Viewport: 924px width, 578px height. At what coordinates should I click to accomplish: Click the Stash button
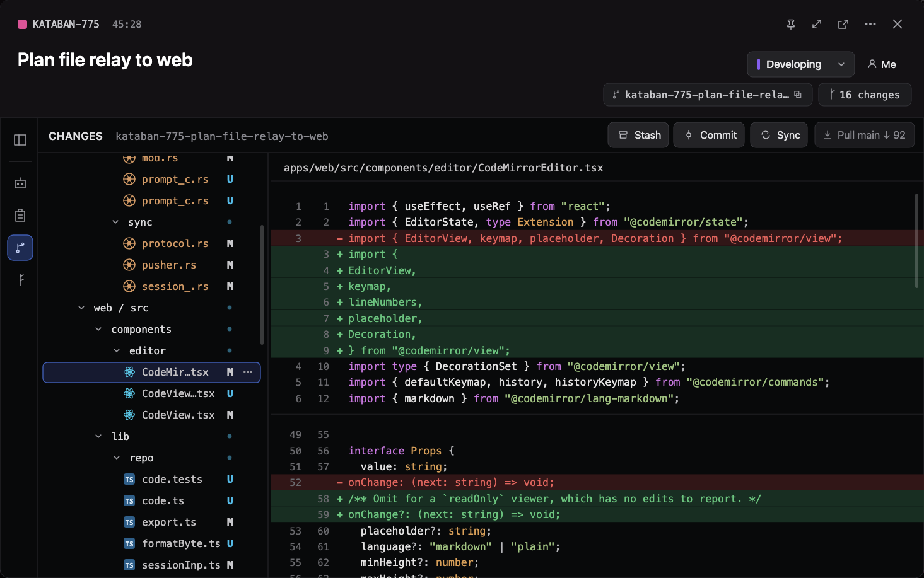pos(638,135)
